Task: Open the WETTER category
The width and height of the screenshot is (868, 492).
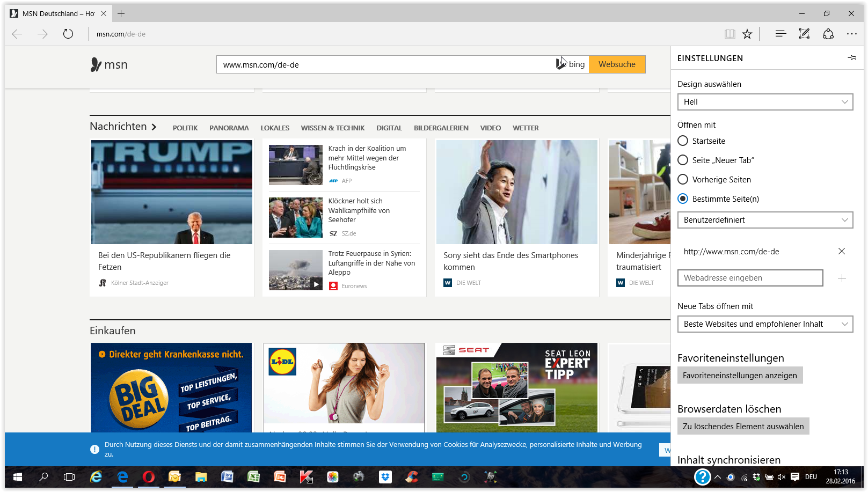Action: (x=526, y=128)
